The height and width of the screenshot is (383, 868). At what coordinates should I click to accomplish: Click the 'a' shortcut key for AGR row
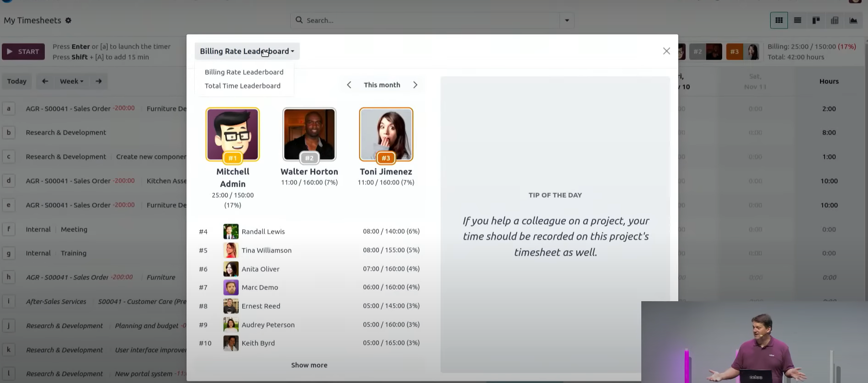(9, 109)
